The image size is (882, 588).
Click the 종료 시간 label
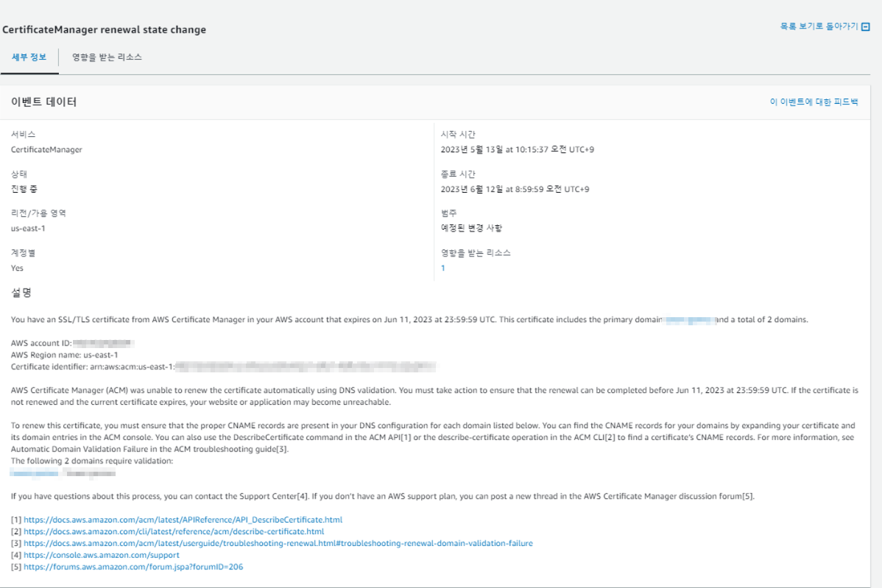458,174
